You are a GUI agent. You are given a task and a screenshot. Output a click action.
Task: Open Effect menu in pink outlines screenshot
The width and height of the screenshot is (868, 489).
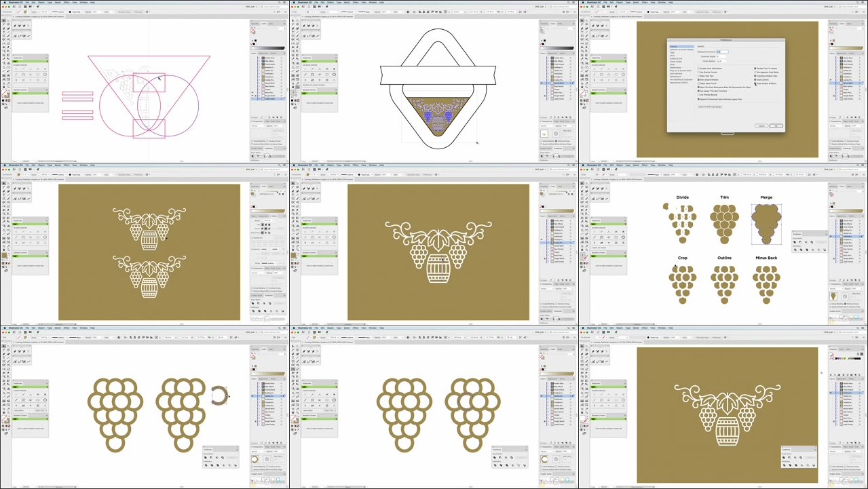pos(66,2)
